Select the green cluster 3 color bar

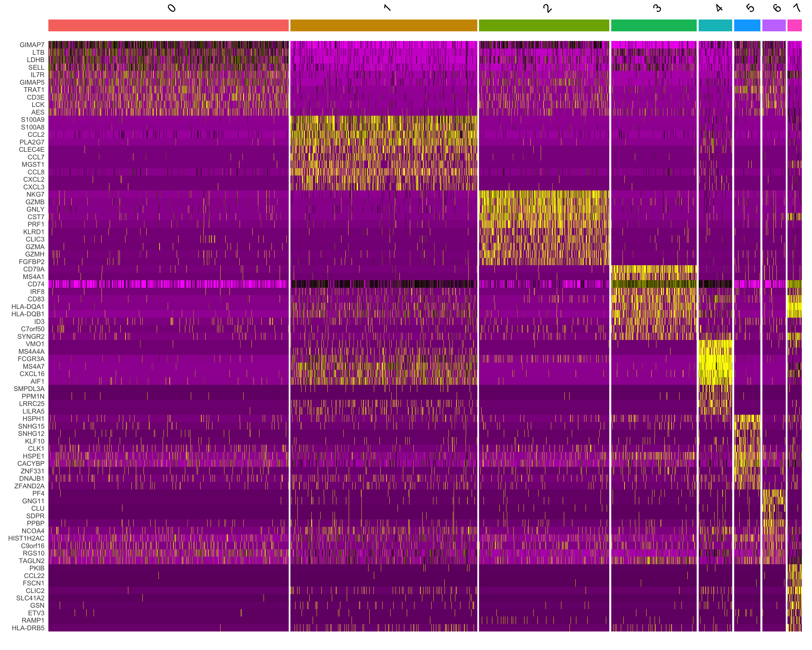point(654,25)
